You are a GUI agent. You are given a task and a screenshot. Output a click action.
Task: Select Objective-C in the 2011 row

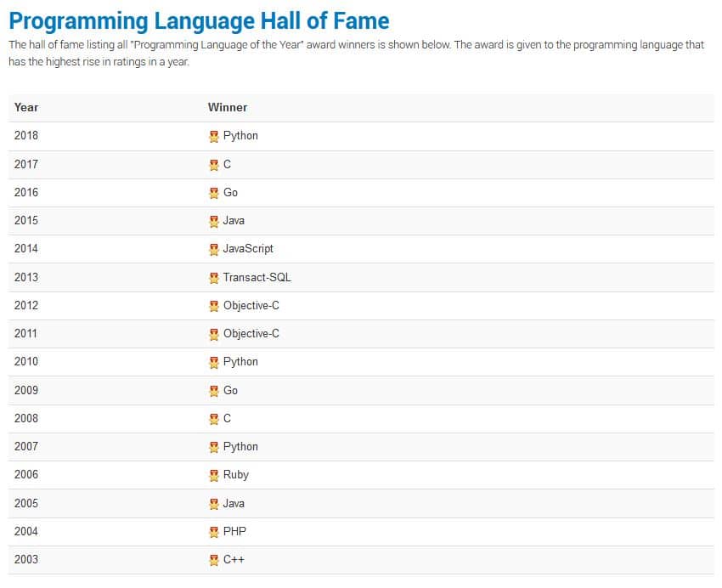(x=251, y=334)
